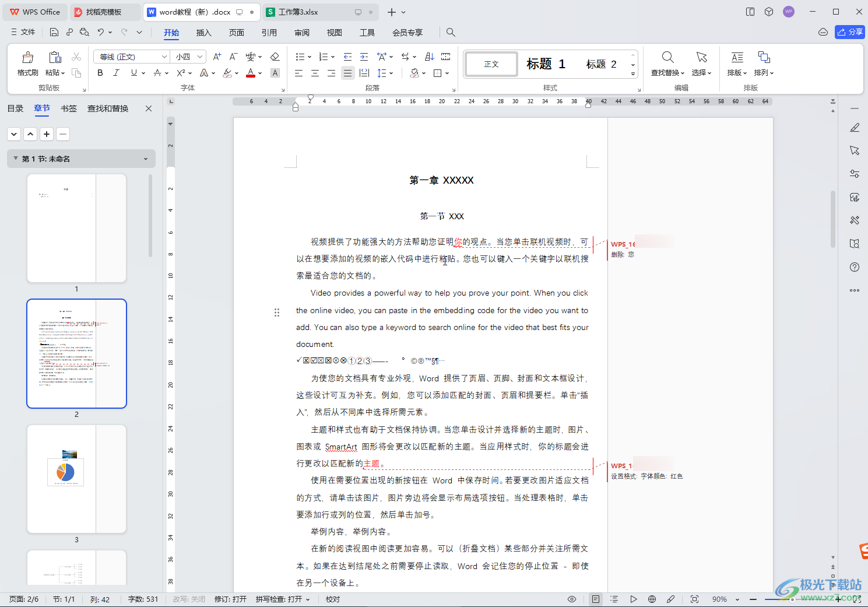Toggle Italic formatting
The width and height of the screenshot is (868, 607).
[116, 73]
